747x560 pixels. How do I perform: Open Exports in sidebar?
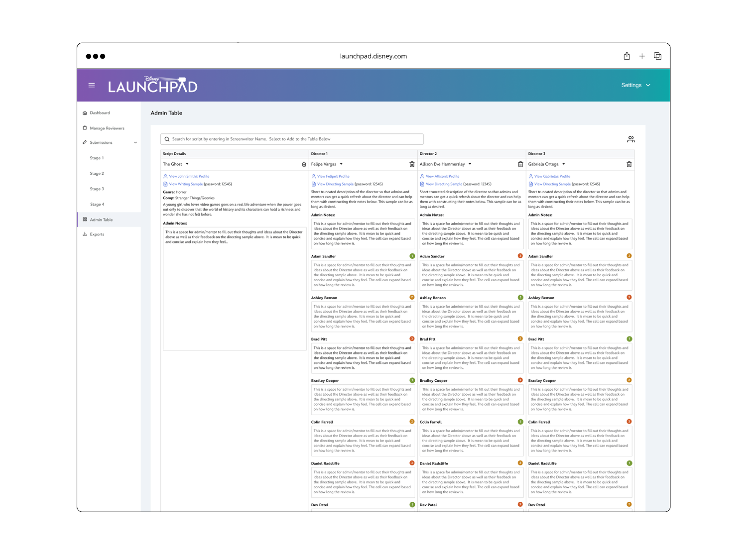point(97,234)
